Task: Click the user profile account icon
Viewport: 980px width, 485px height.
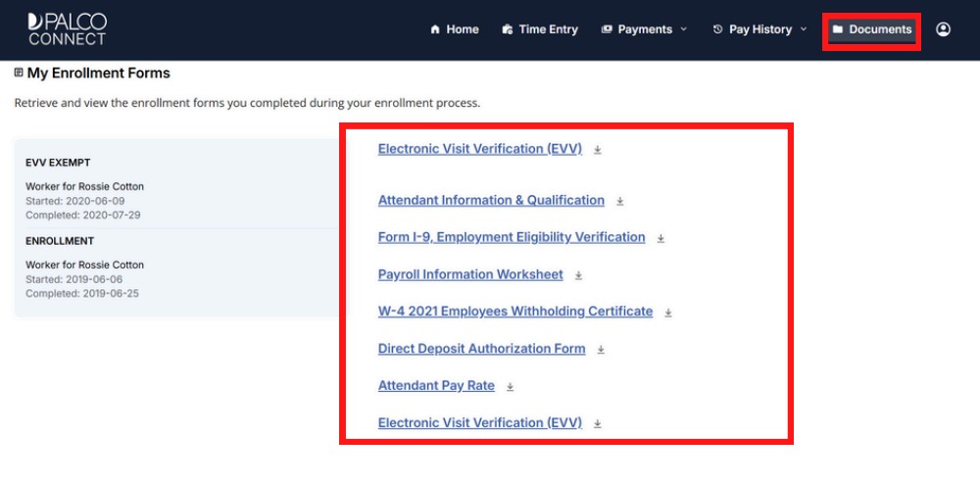Action: pyautogui.click(x=943, y=29)
